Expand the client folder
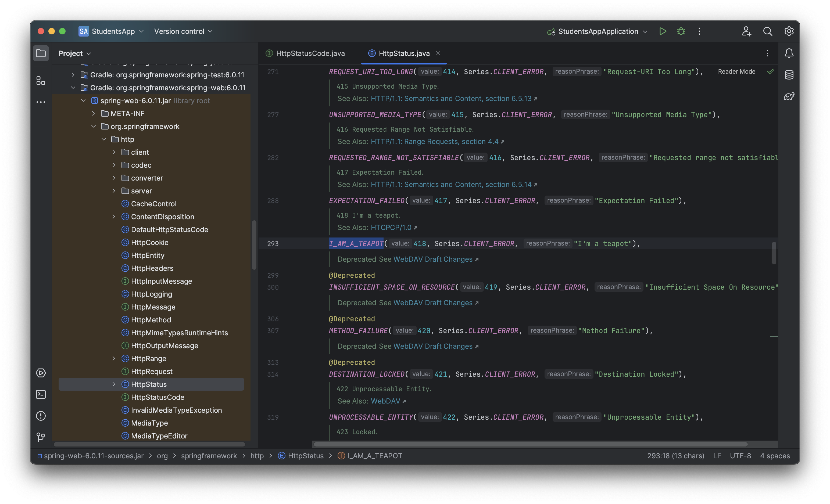Image resolution: width=830 pixels, height=504 pixels. (114, 152)
